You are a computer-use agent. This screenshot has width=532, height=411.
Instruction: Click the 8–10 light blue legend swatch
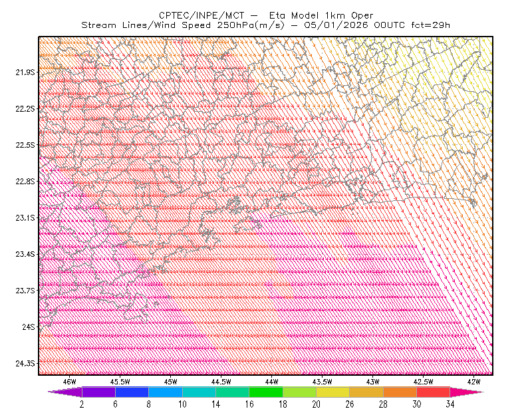click(166, 392)
